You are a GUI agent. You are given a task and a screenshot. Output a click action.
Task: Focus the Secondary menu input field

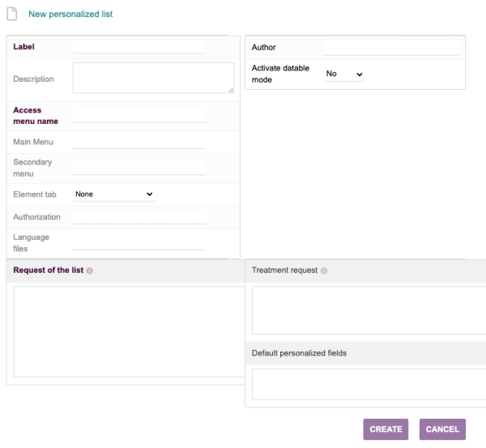139,169
